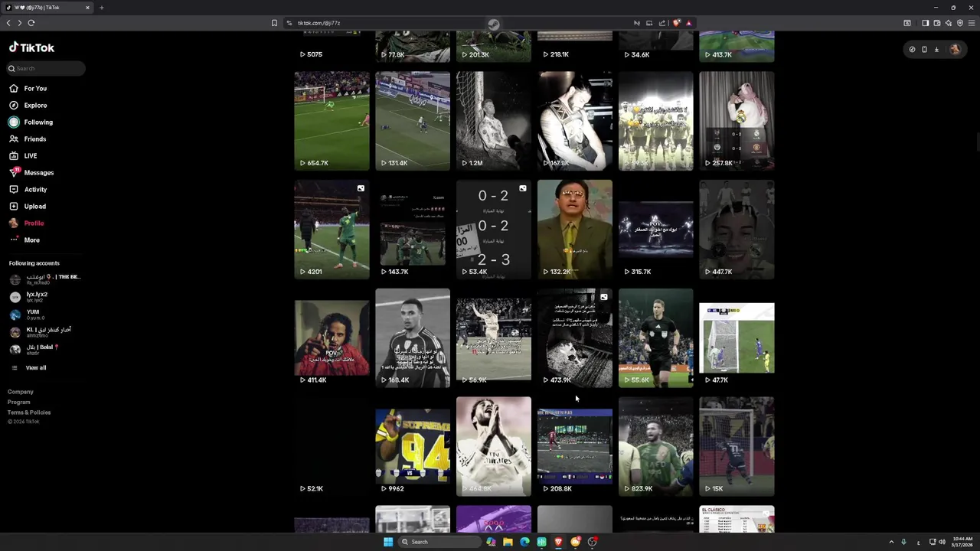Image resolution: width=980 pixels, height=551 pixels.
Task: Click the profile avatar at top right
Action: tap(955, 49)
